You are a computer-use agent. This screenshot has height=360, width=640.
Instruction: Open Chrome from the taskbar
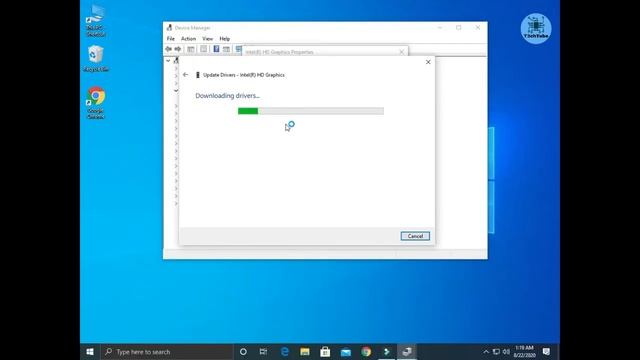click(366, 352)
